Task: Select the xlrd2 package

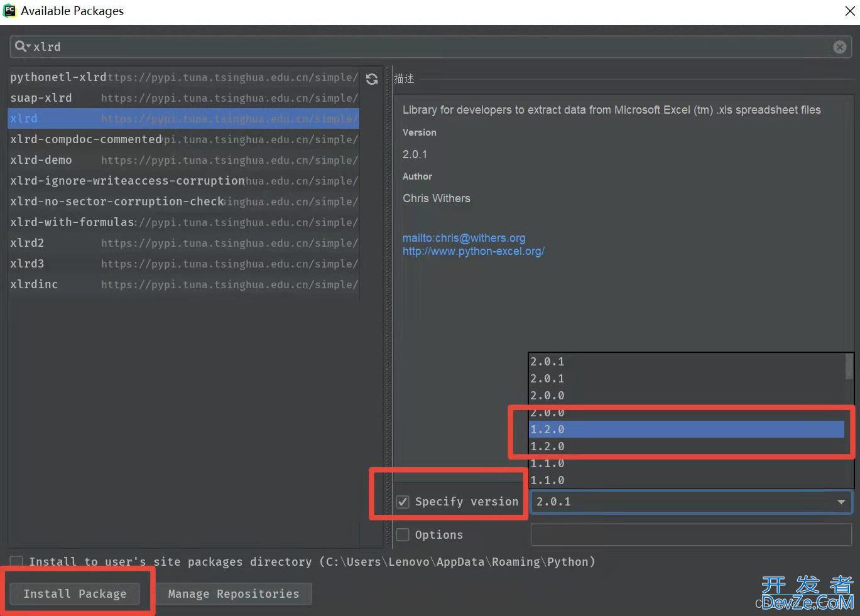Action: coord(183,243)
